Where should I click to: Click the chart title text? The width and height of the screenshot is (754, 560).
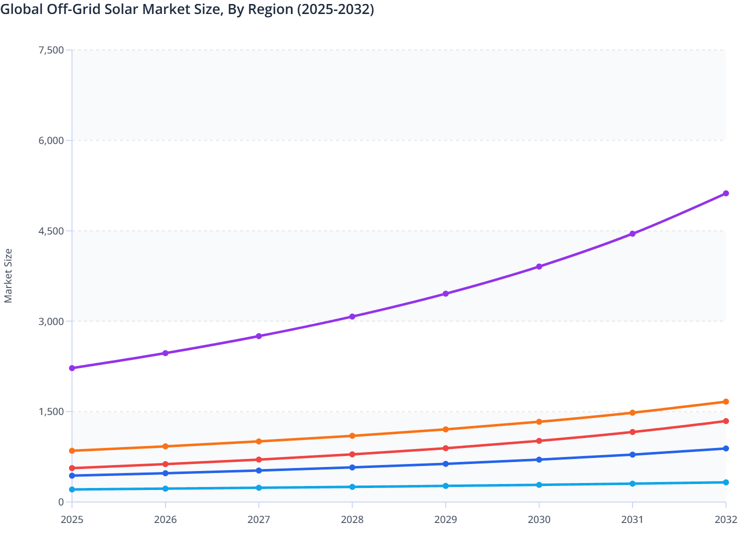188,9
